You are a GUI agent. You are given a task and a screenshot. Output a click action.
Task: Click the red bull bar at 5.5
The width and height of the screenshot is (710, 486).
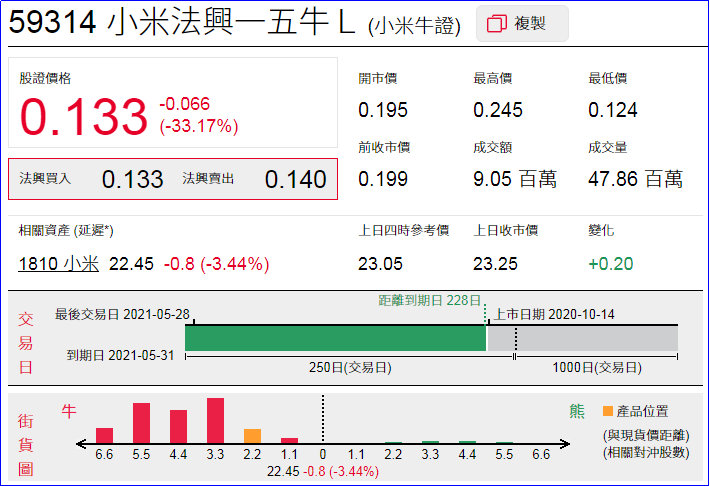141,423
